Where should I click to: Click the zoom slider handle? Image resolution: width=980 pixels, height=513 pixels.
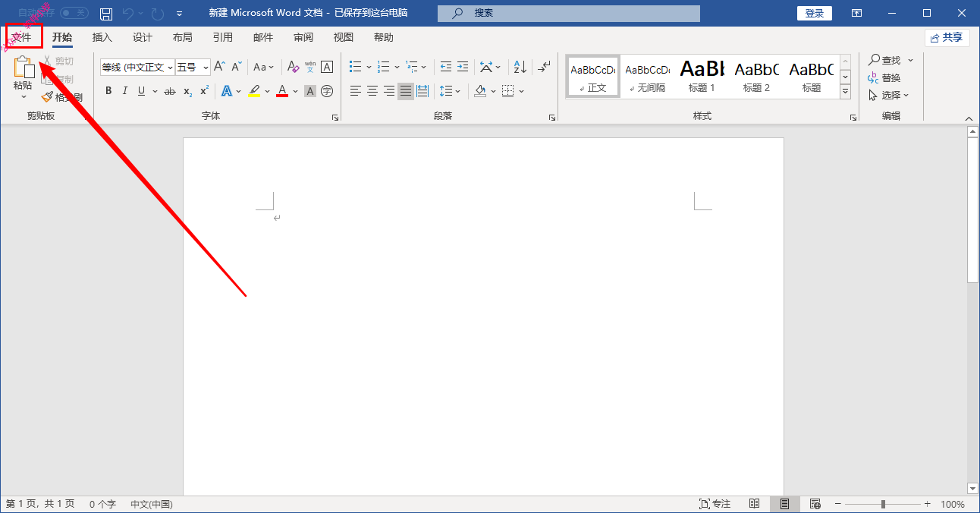883,504
